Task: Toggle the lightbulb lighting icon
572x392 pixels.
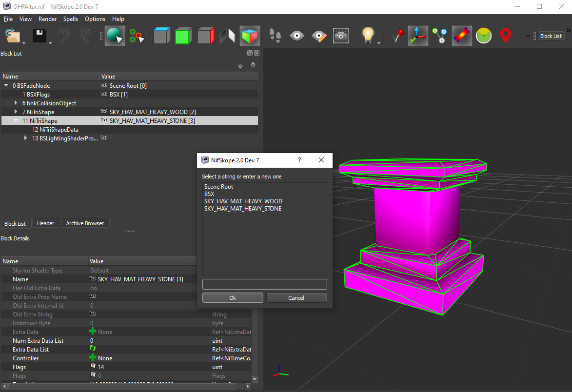Action: (x=367, y=35)
